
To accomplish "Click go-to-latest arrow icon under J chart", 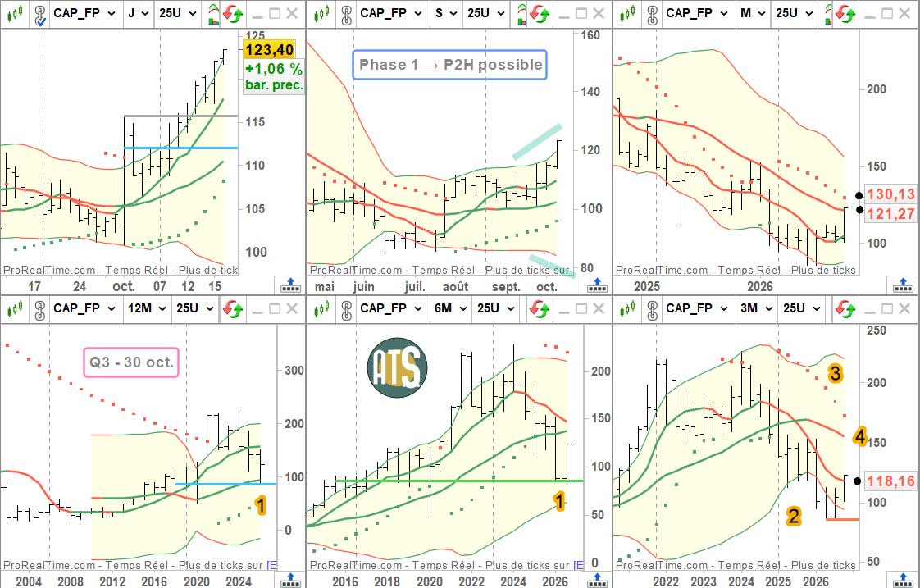I will tap(289, 285).
